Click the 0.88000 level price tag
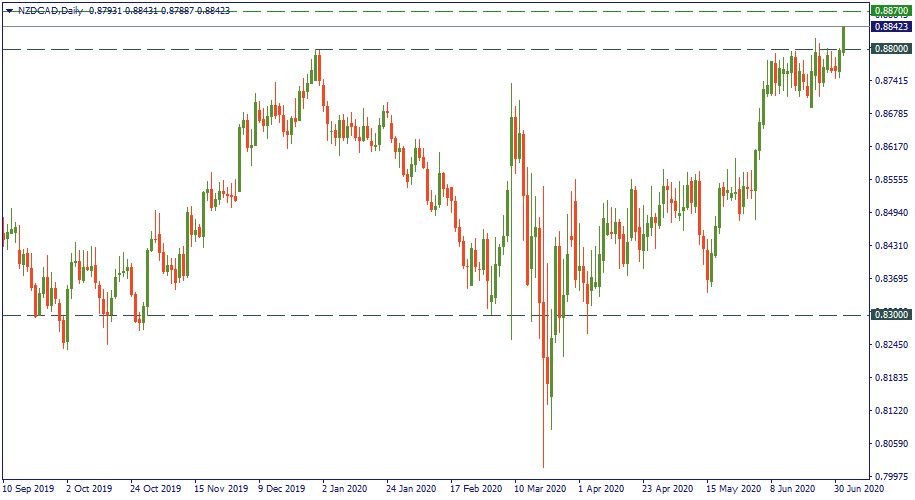Screen dimensions: 915x500 [x=889, y=49]
